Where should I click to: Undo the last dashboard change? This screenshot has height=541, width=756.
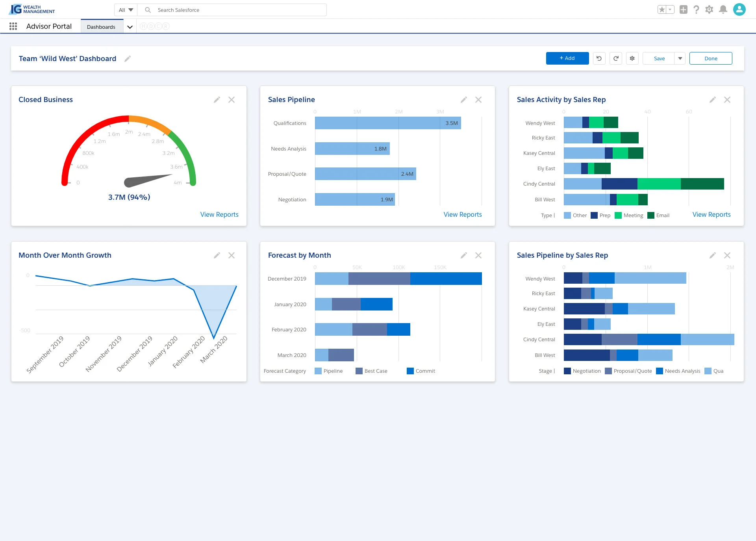click(599, 58)
